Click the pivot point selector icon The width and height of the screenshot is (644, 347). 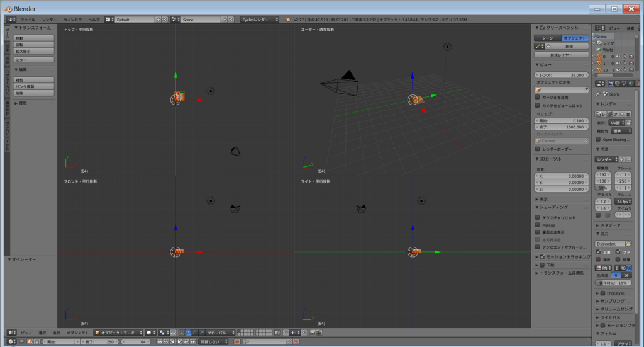click(164, 333)
